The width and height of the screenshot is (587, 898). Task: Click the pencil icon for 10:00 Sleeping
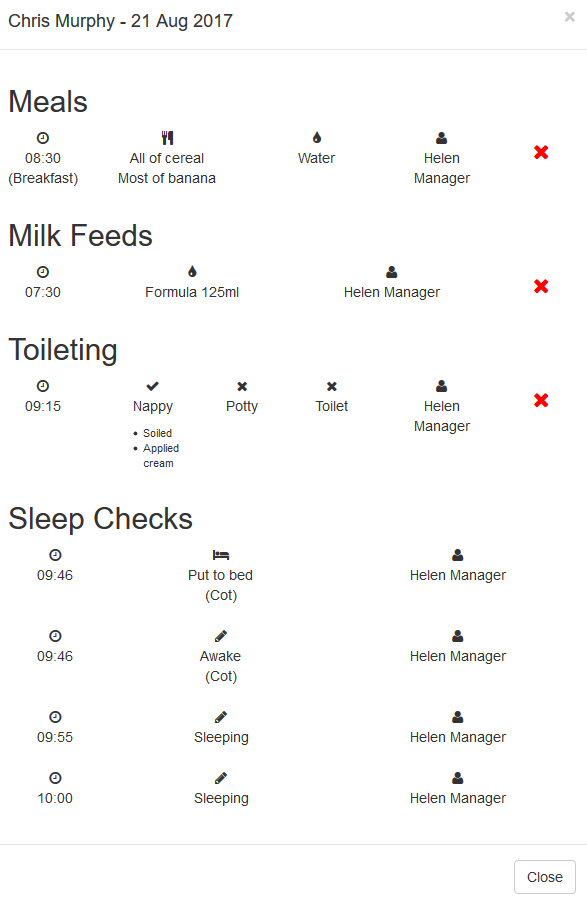coord(220,778)
